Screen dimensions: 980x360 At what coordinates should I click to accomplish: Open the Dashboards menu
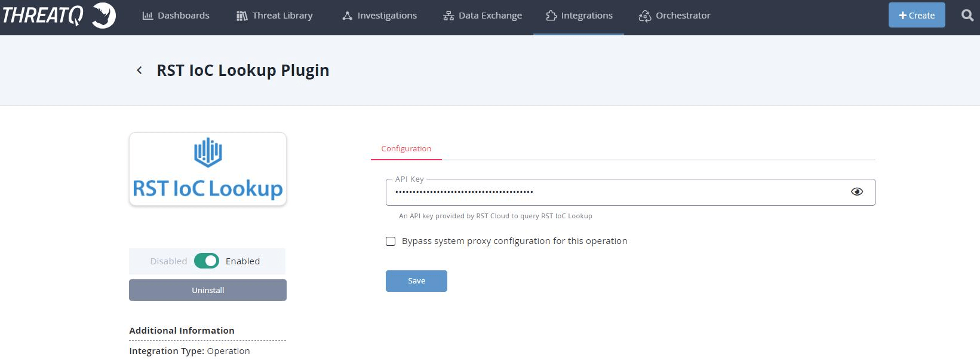click(176, 16)
